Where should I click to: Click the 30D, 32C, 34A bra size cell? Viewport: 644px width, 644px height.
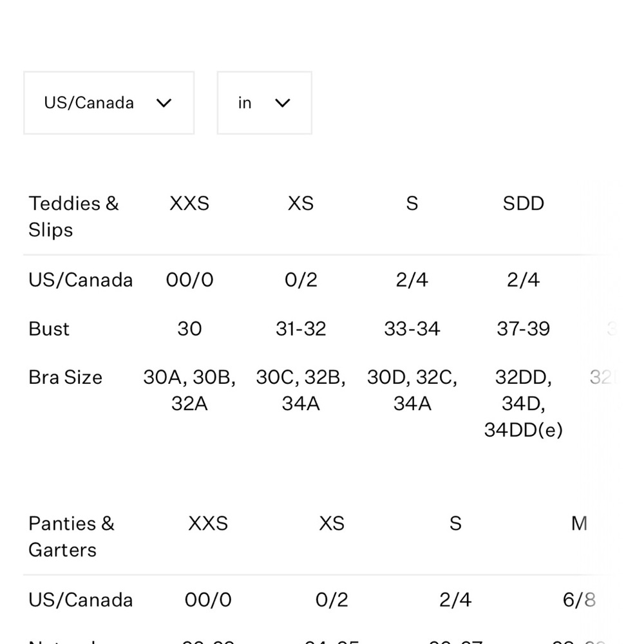click(x=412, y=390)
